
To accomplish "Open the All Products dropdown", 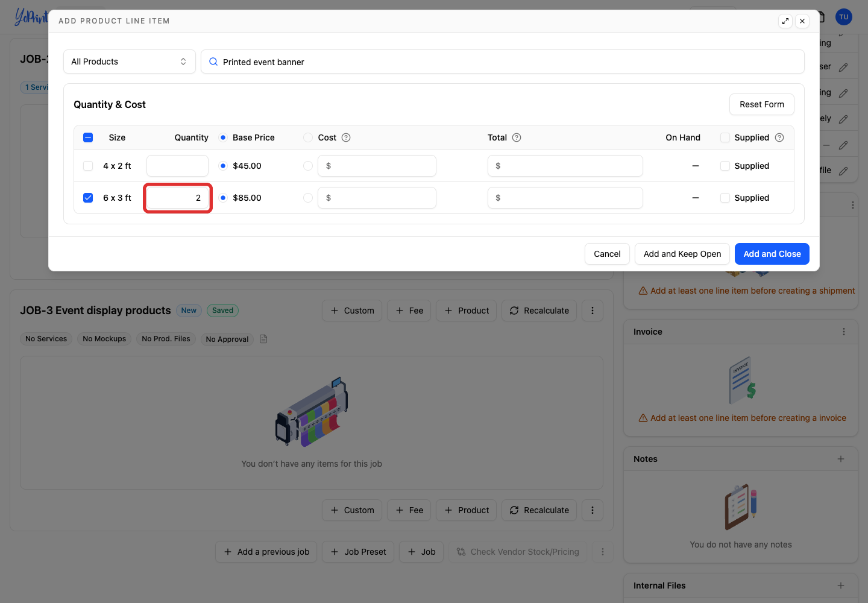I will pyautogui.click(x=130, y=62).
